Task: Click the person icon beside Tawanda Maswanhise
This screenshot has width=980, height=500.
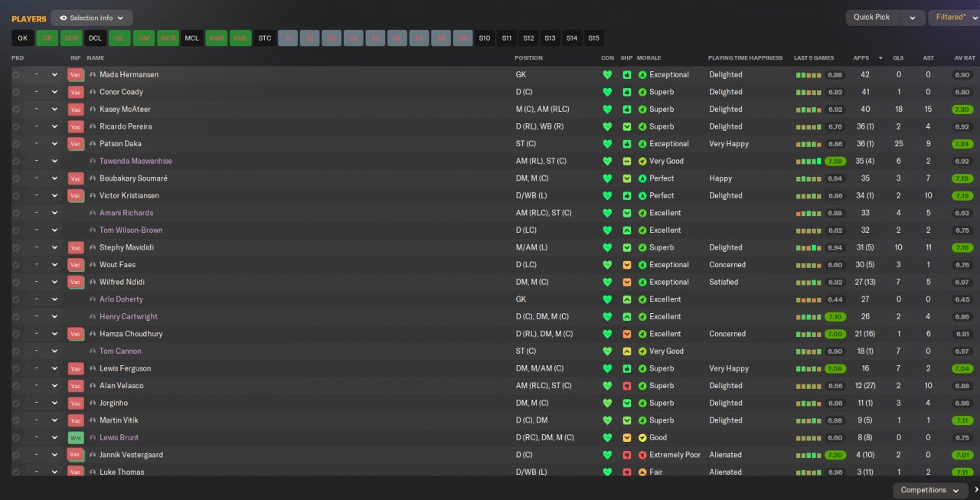Action: 93,162
